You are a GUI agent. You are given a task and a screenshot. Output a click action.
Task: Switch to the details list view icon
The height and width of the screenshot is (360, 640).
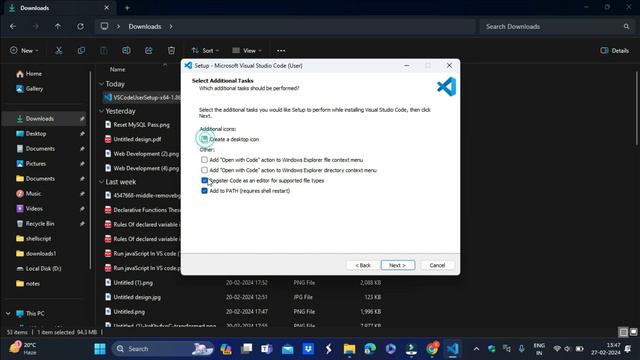click(x=623, y=332)
